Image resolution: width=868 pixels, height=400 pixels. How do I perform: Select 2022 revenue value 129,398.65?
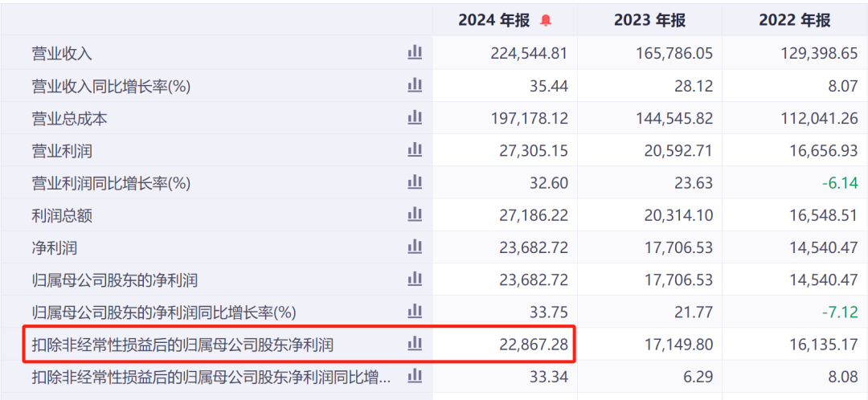pyautogui.click(x=819, y=54)
